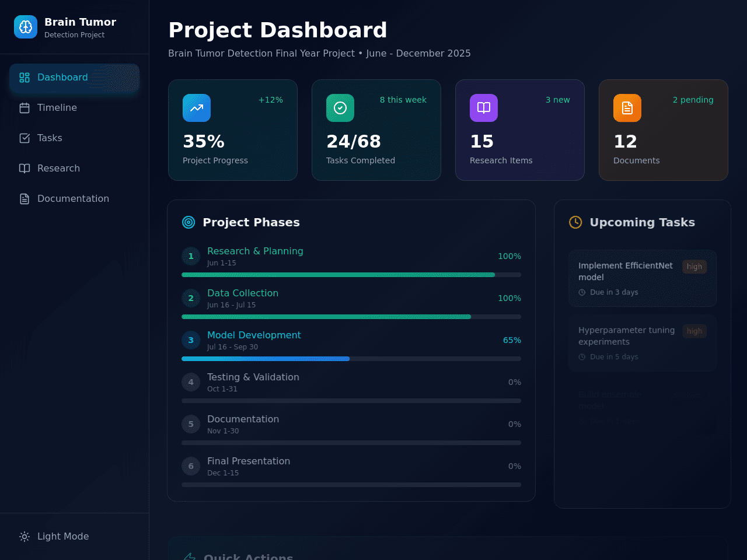This screenshot has height=560, width=747.
Task: Click the file icon beside Documentation
Action: click(25, 199)
